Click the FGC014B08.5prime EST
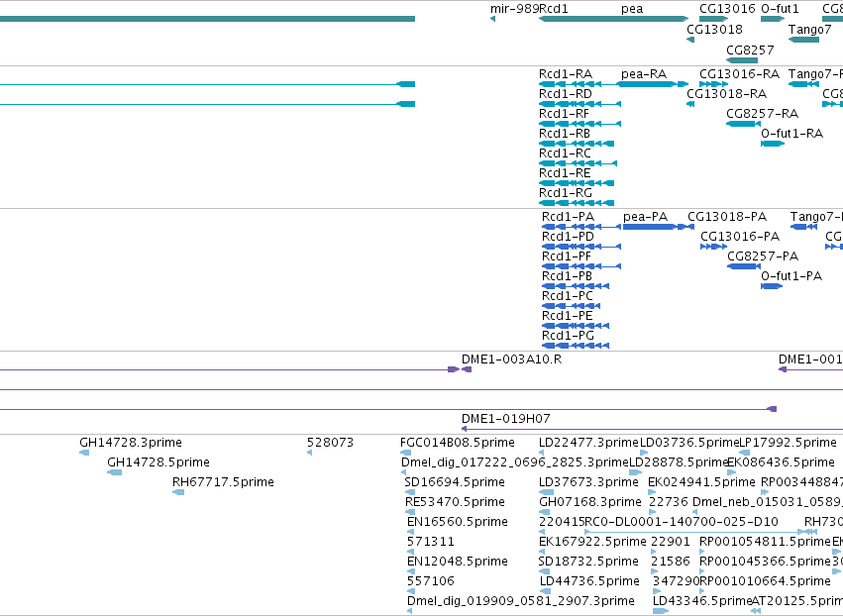 click(406, 453)
